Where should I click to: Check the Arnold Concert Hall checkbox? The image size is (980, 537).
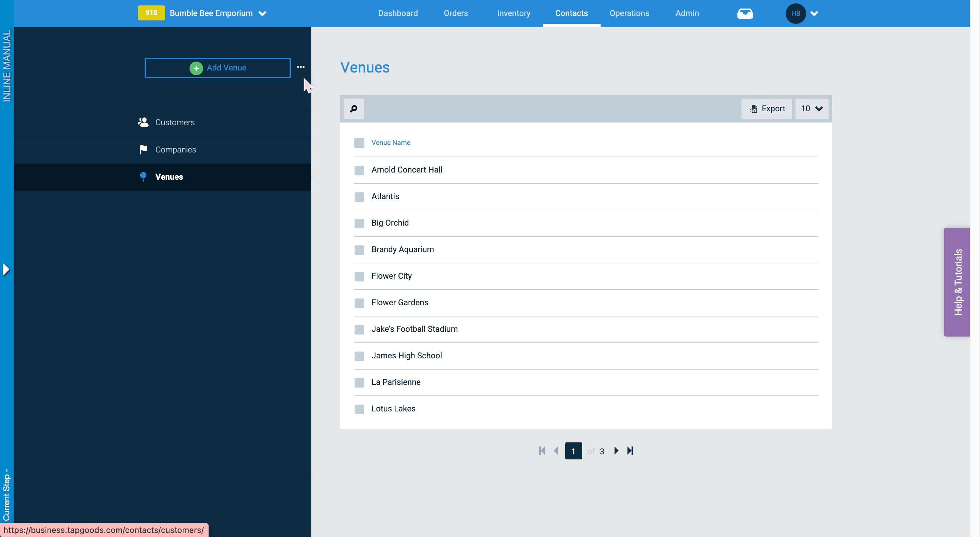pyautogui.click(x=359, y=170)
